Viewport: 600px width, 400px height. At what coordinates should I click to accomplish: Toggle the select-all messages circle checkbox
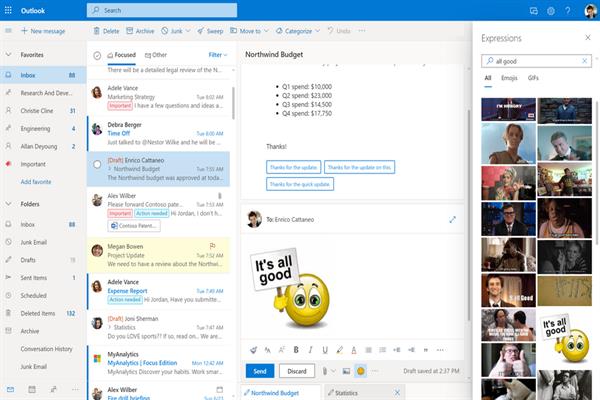97,55
